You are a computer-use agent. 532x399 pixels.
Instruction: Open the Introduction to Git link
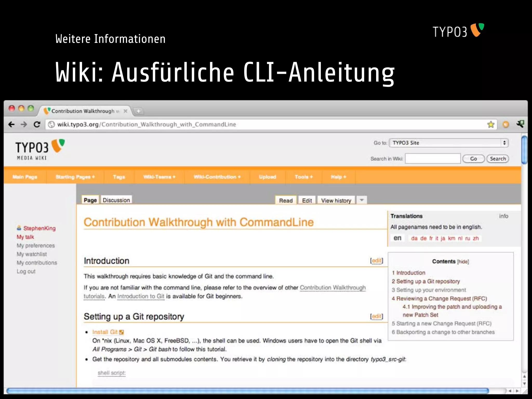click(141, 296)
